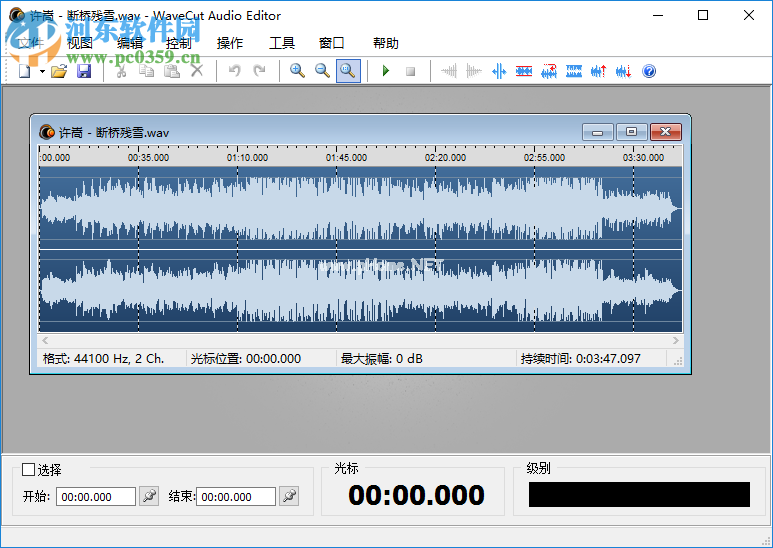Click the decrease volume waveform down-arrow icon
773x548 pixels.
click(x=624, y=71)
